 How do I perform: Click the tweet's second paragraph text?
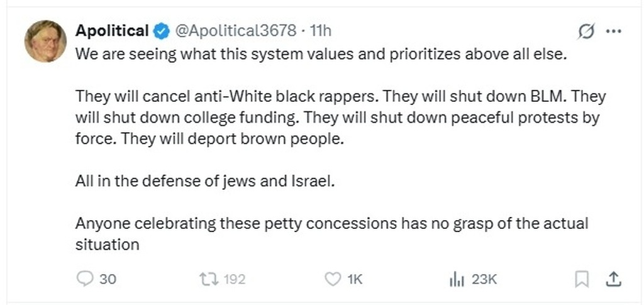[340, 118]
